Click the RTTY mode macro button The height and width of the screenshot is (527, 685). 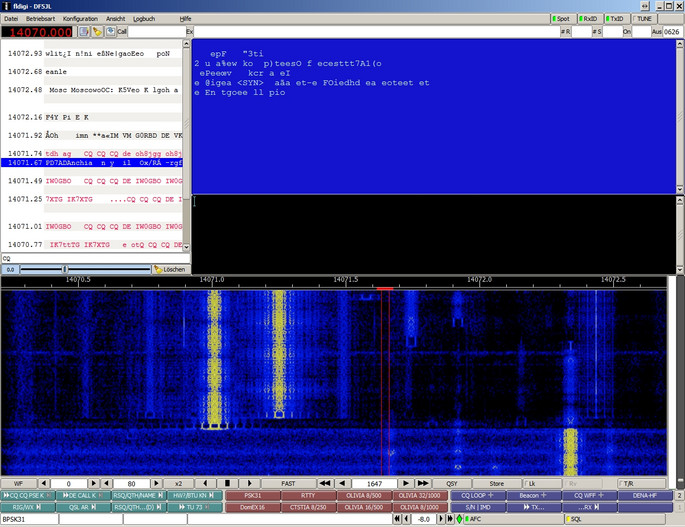[x=308, y=496]
